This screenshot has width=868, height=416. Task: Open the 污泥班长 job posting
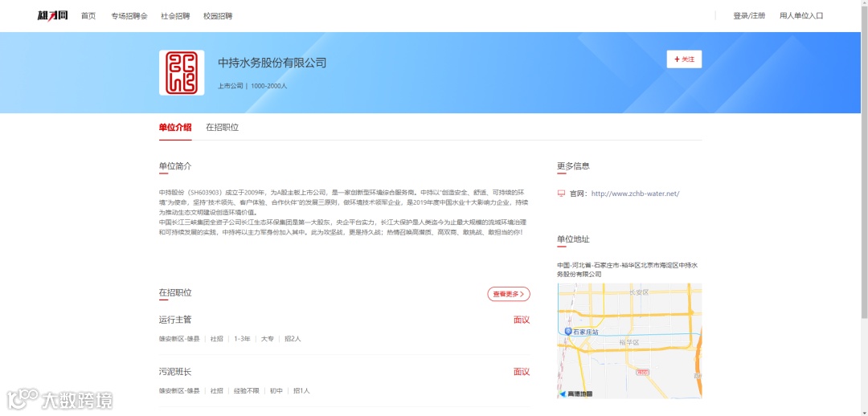click(x=175, y=372)
